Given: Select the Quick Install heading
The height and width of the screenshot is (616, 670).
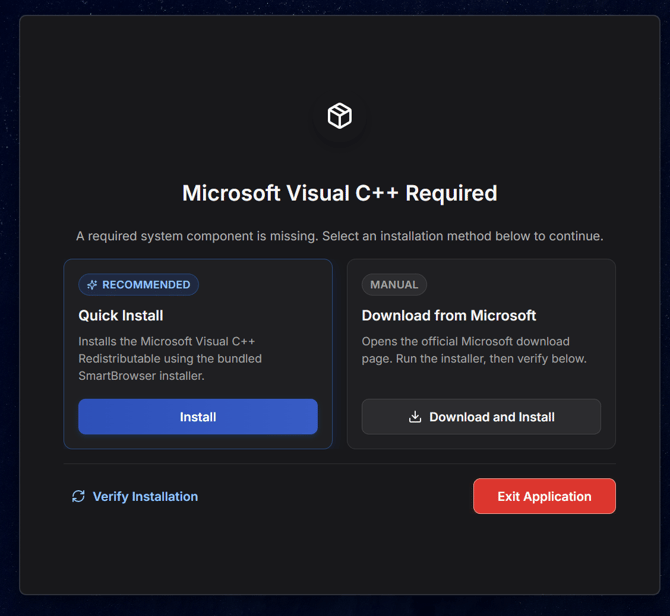Looking at the screenshot, I should 120,316.
